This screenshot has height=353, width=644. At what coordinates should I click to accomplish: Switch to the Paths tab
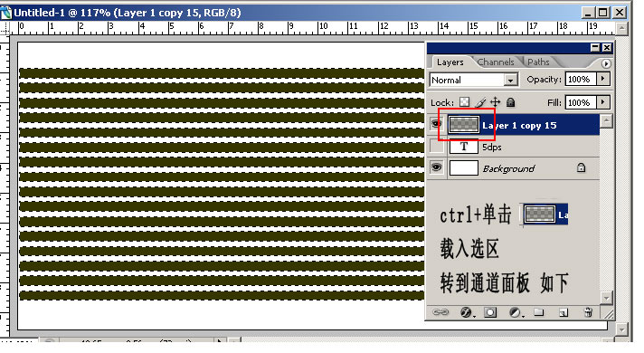click(538, 62)
